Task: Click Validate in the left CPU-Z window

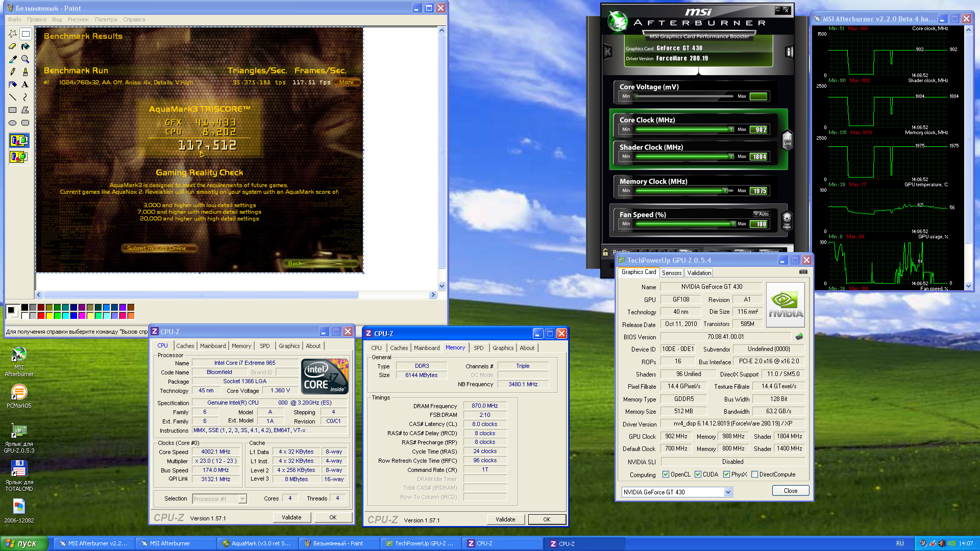Action: (x=291, y=517)
